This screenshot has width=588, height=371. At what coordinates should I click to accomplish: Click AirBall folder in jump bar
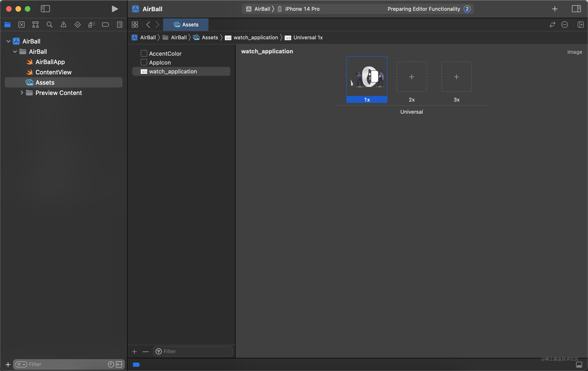175,37
